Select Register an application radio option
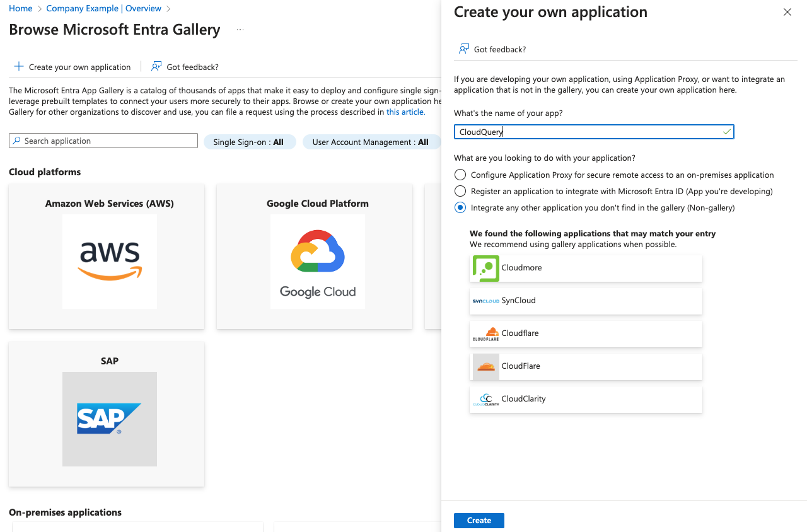Image resolution: width=807 pixels, height=532 pixels. click(460, 191)
